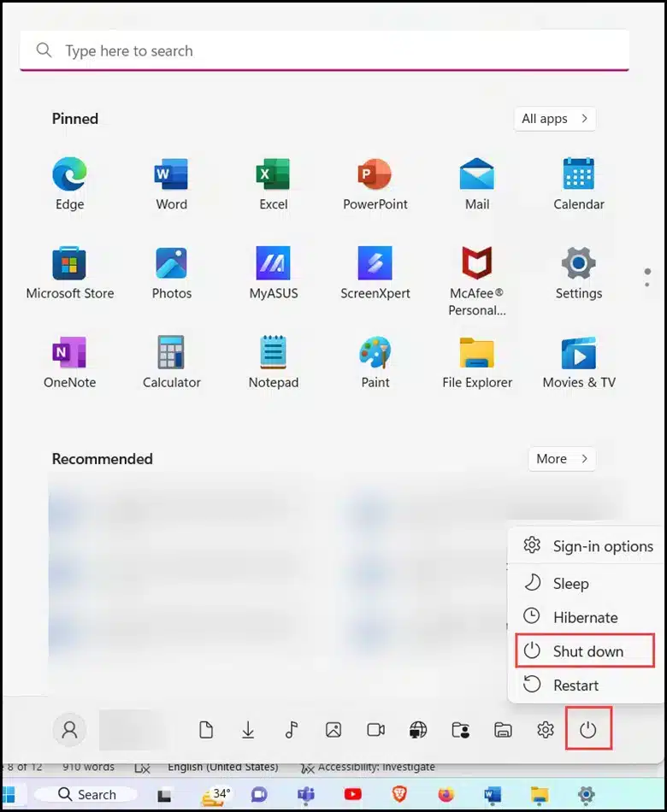Image resolution: width=667 pixels, height=812 pixels.
Task: Launch Word from the pinned apps
Action: point(172,184)
